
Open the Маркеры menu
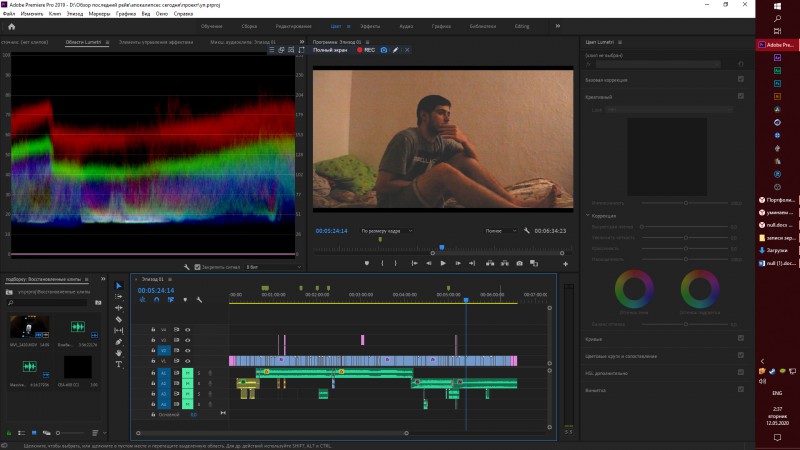point(100,15)
